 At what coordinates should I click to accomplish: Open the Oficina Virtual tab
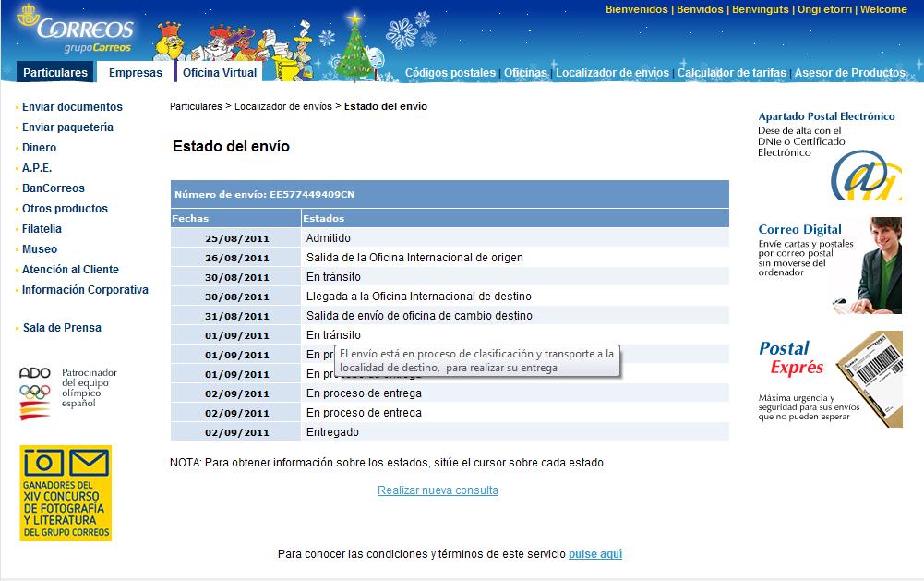(219, 73)
